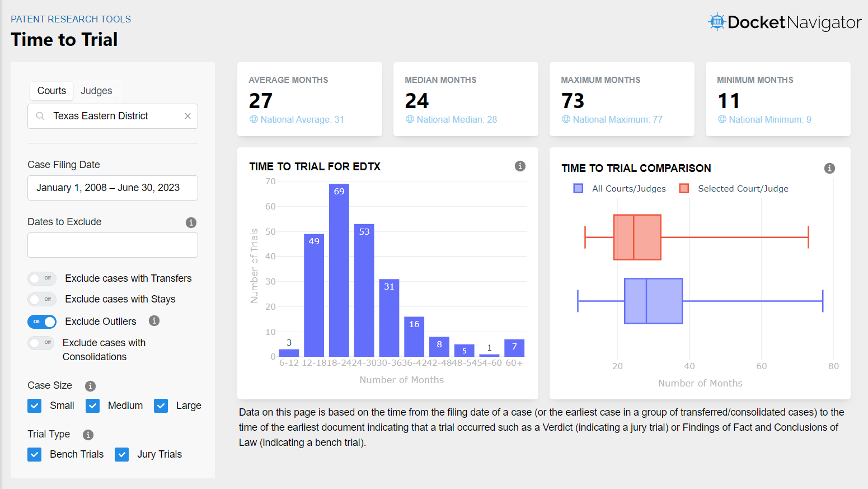The image size is (868, 489).
Task: Clear the Texas Eastern District selection
Action: (x=187, y=116)
